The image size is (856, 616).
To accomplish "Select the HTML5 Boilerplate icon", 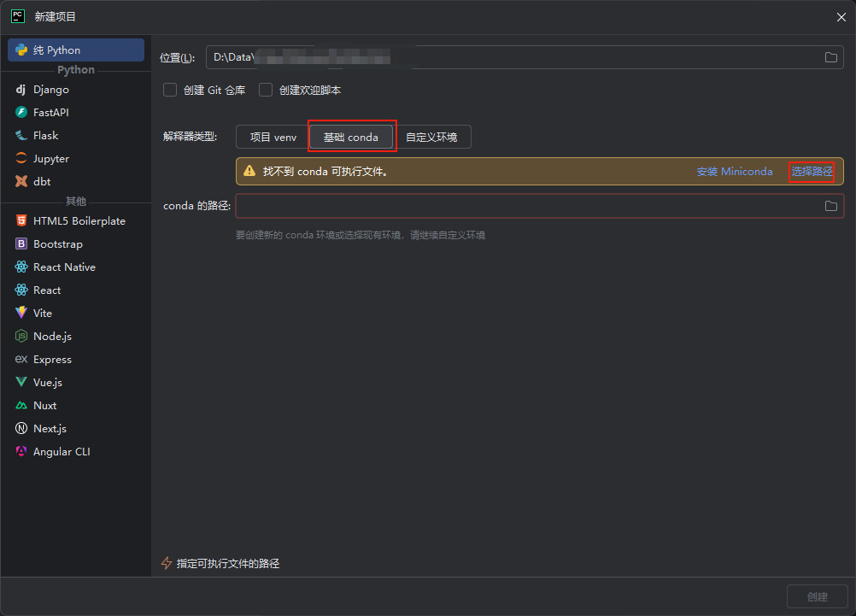I will (x=21, y=220).
